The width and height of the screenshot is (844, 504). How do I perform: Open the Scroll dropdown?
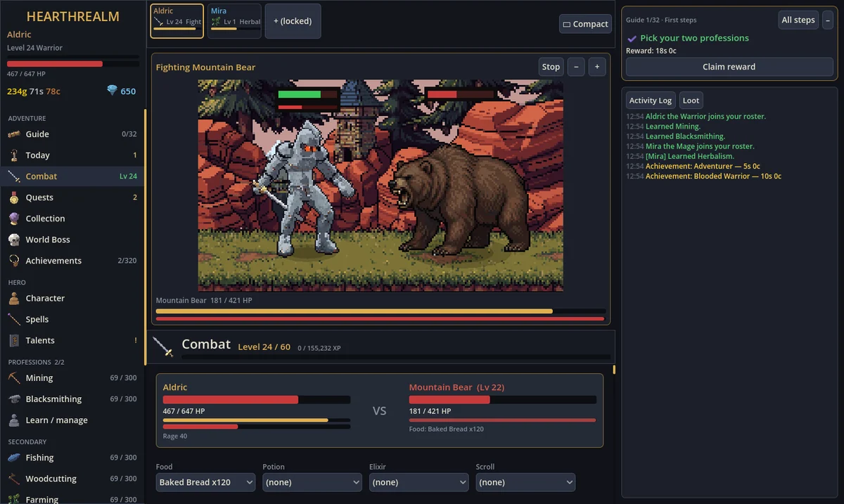[525, 482]
